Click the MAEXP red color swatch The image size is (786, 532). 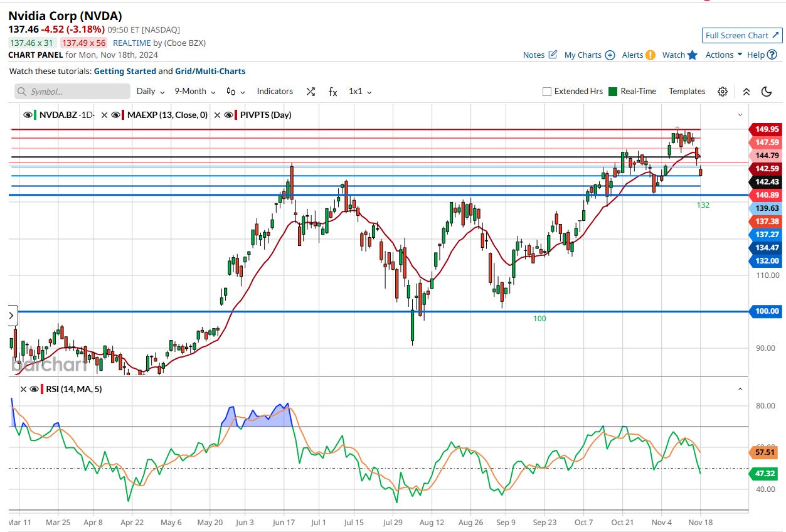(124, 115)
